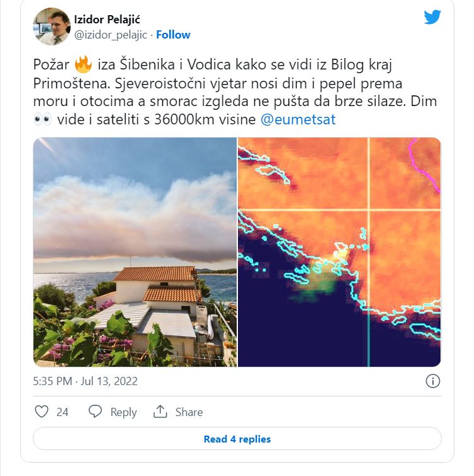The height and width of the screenshot is (476, 474).
Task: Click the Twitter bird logo
Action: tap(432, 17)
